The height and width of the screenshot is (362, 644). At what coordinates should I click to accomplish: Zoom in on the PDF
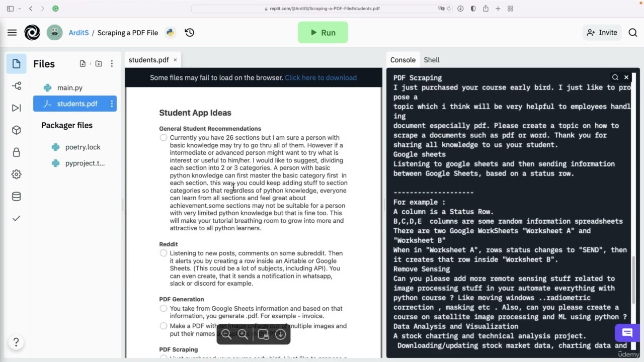(243, 334)
